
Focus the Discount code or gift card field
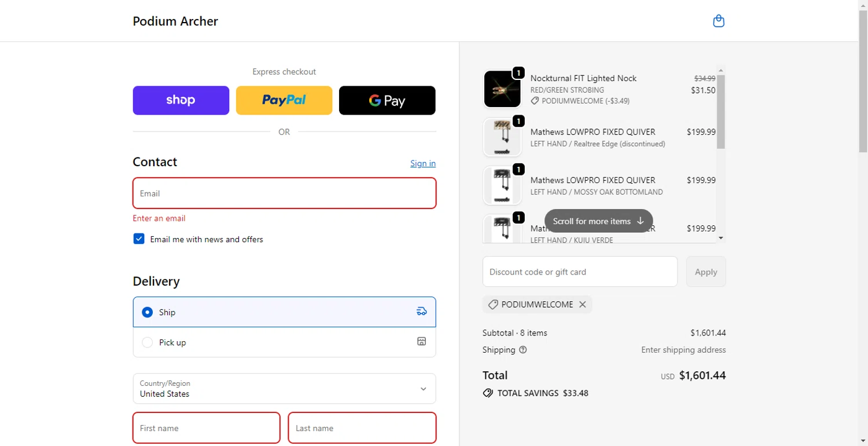pos(580,272)
